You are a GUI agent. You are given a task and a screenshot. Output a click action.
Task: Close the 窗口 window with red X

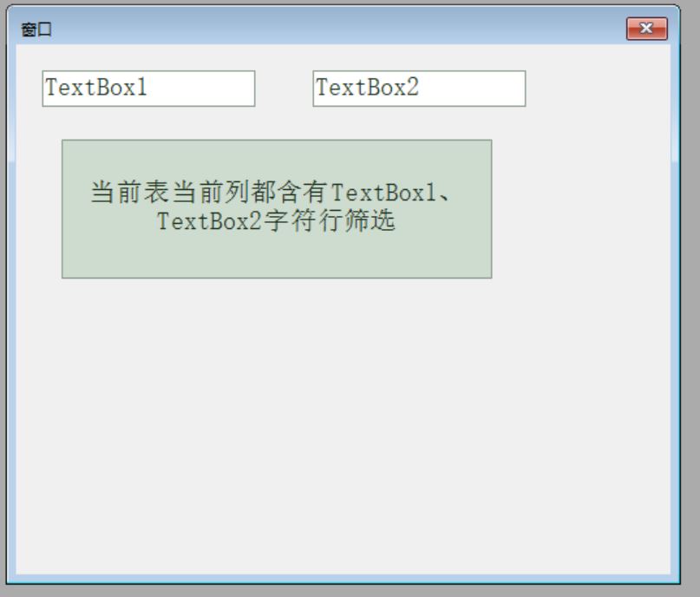(646, 30)
